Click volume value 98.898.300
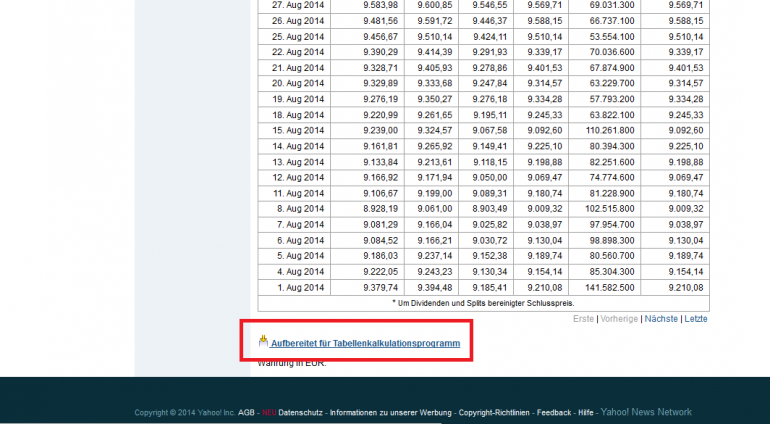 pos(612,240)
